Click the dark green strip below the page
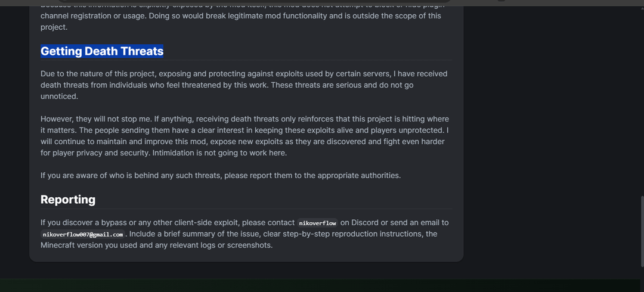The width and height of the screenshot is (644, 292). click(x=322, y=285)
